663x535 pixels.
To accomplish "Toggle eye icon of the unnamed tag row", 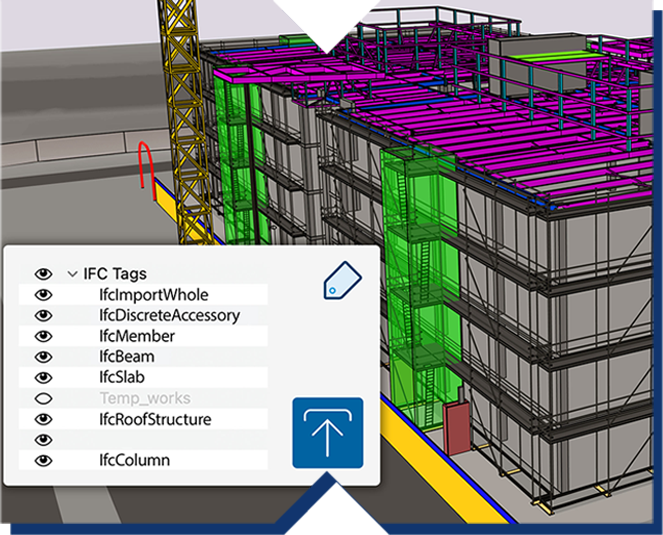I will [43, 440].
